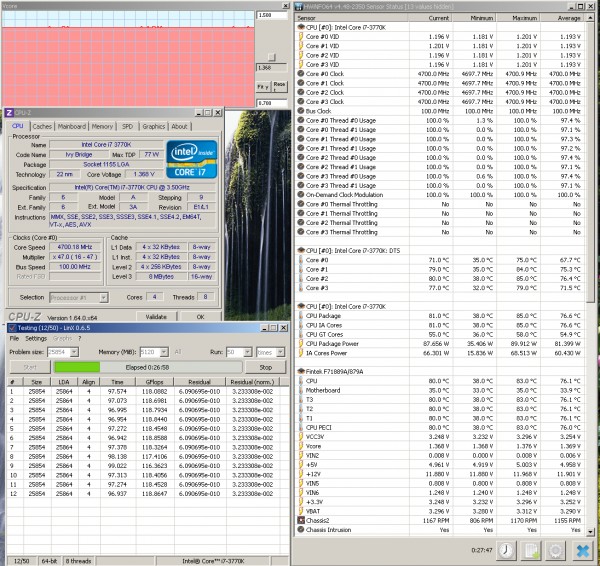Click icon beside On-Demand Clock Modulation
The image size is (600, 566).
click(301, 195)
